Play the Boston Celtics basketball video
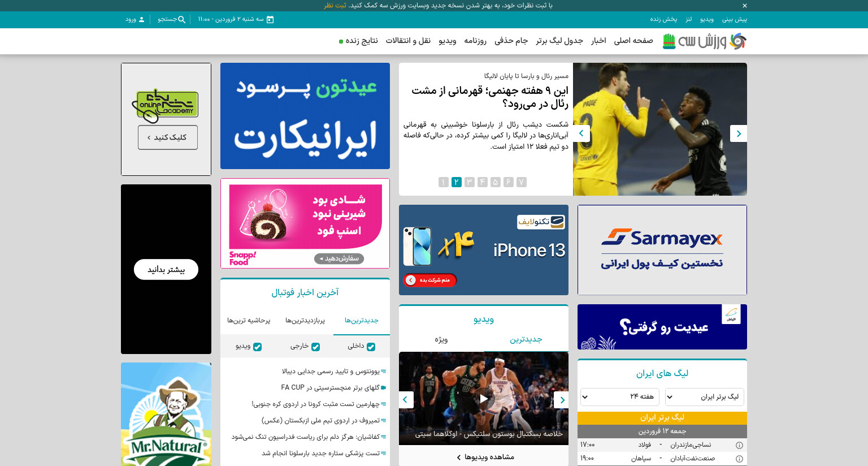 (x=484, y=399)
